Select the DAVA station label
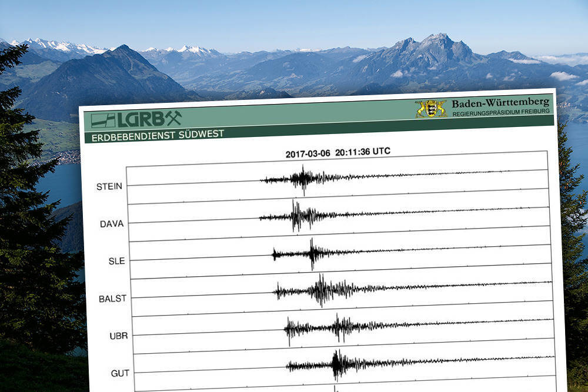Image resolution: width=588 pixels, height=392 pixels. [112, 224]
